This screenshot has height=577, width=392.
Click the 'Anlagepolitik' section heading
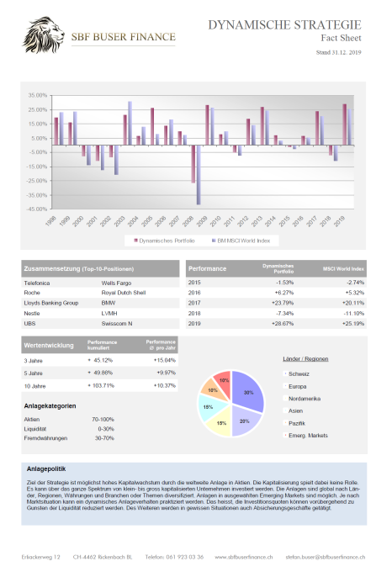click(46, 468)
